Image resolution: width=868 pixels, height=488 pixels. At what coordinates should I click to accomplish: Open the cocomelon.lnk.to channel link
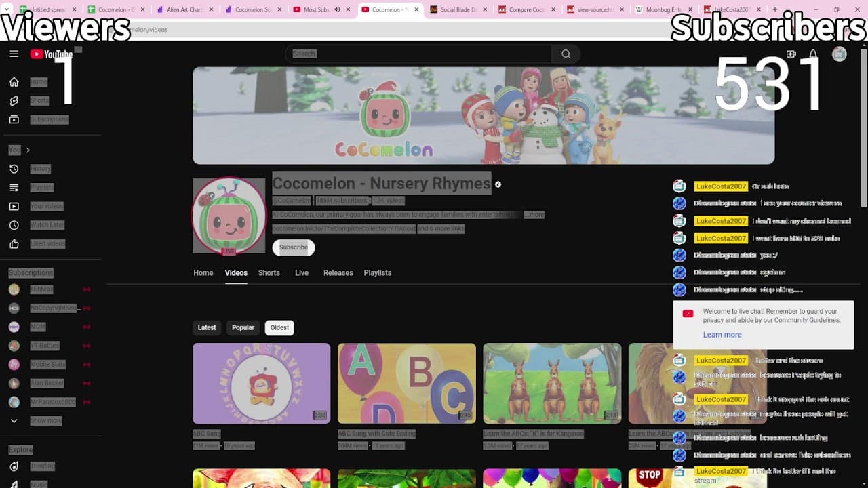click(344, 229)
